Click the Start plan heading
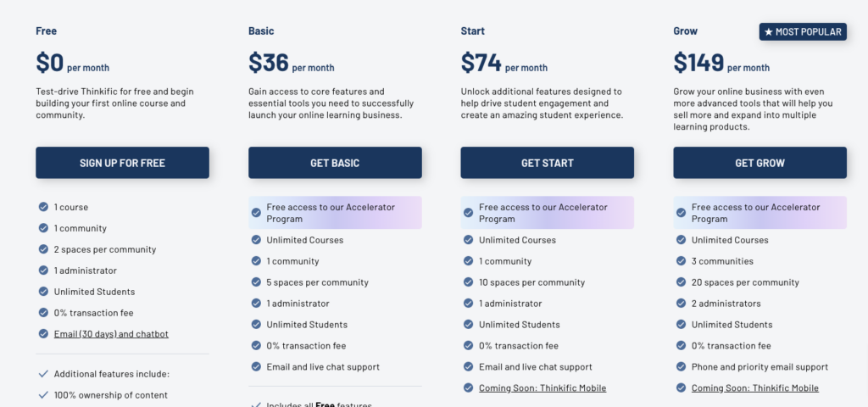Image resolution: width=868 pixels, height=407 pixels. [x=473, y=31]
